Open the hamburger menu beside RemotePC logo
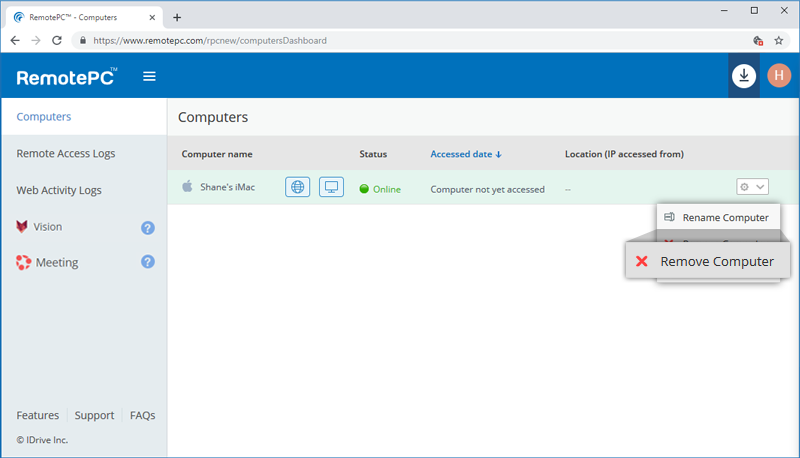This screenshot has width=800, height=458. click(149, 77)
